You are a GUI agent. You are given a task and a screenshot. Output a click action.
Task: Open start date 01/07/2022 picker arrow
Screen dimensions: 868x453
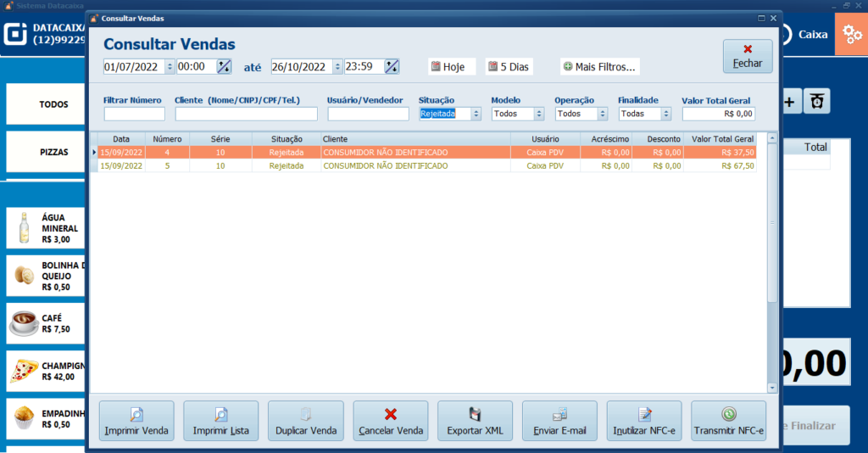170,67
